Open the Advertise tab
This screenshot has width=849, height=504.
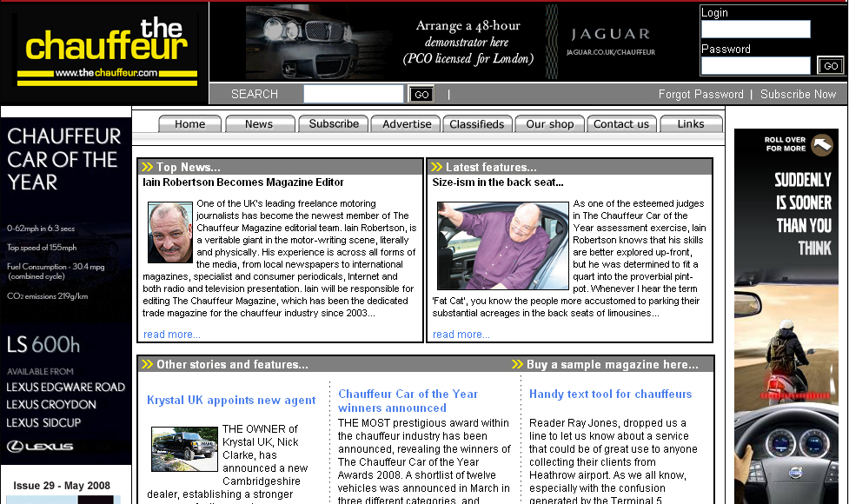(407, 124)
